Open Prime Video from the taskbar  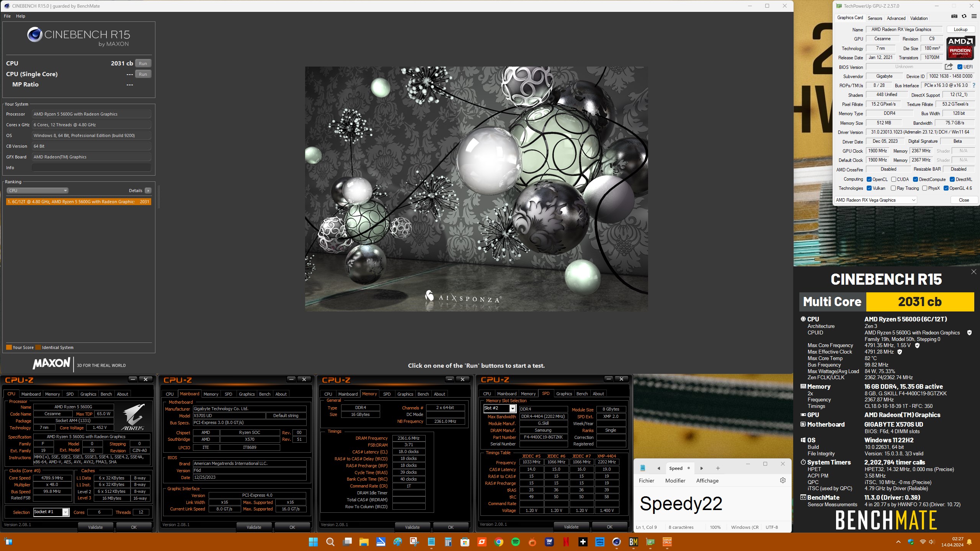coord(599,542)
